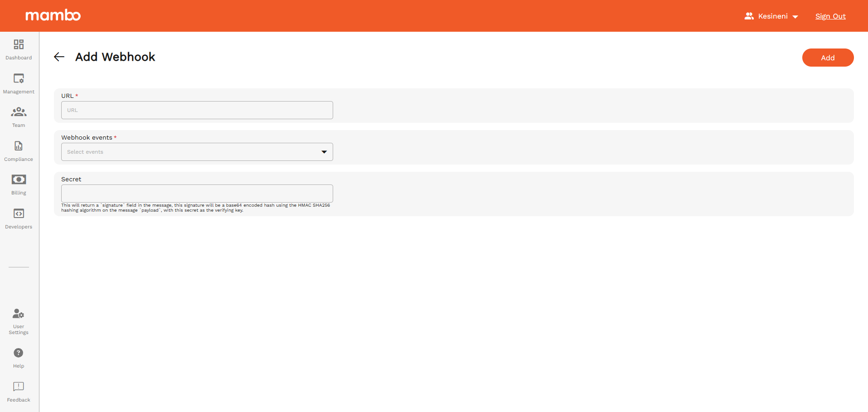Click the user account icon near Kesineni
The image size is (868, 412).
point(750,16)
